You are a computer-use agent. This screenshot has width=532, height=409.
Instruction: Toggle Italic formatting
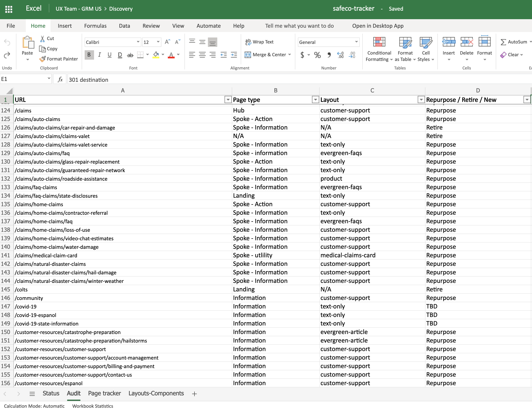point(99,55)
